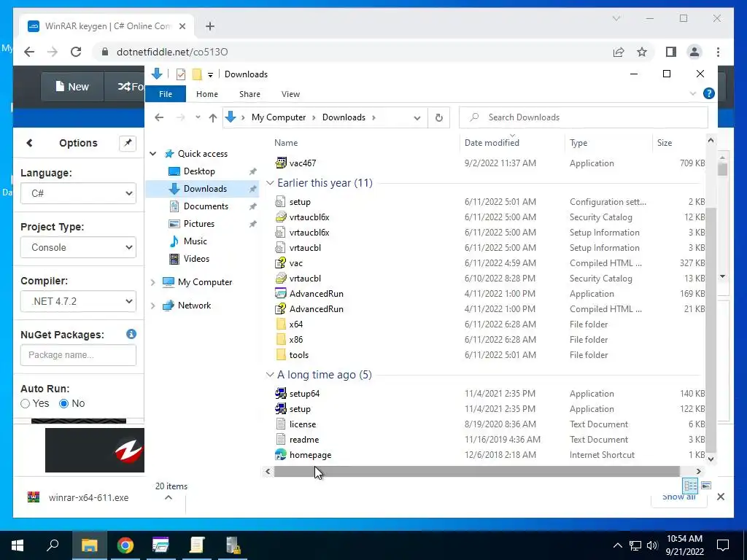The width and height of the screenshot is (747, 560).
Task: Collapse the Earlier this year group
Action: click(x=270, y=183)
